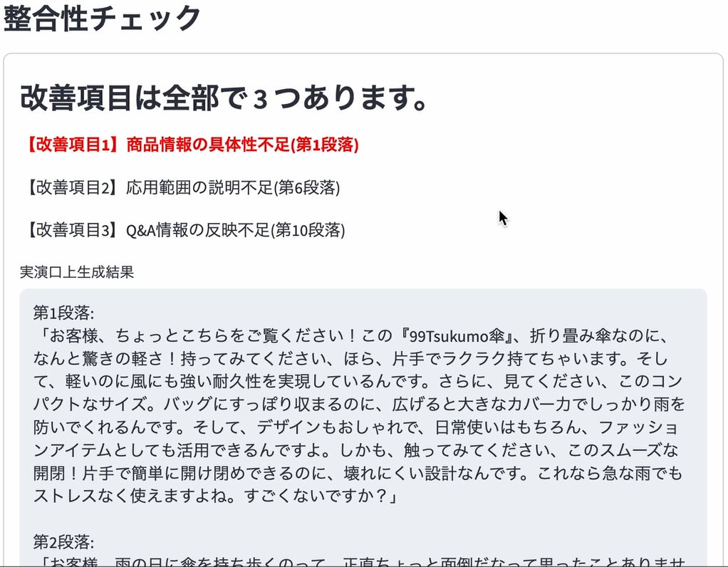Click the (第1段落) reference in red item
Screen dimensions: 728x567
pyautogui.click(x=325, y=145)
